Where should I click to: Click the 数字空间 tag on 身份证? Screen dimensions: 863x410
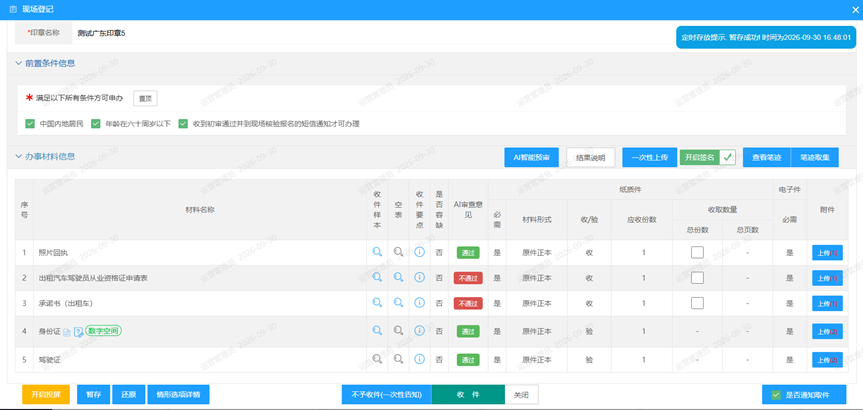[x=103, y=331]
